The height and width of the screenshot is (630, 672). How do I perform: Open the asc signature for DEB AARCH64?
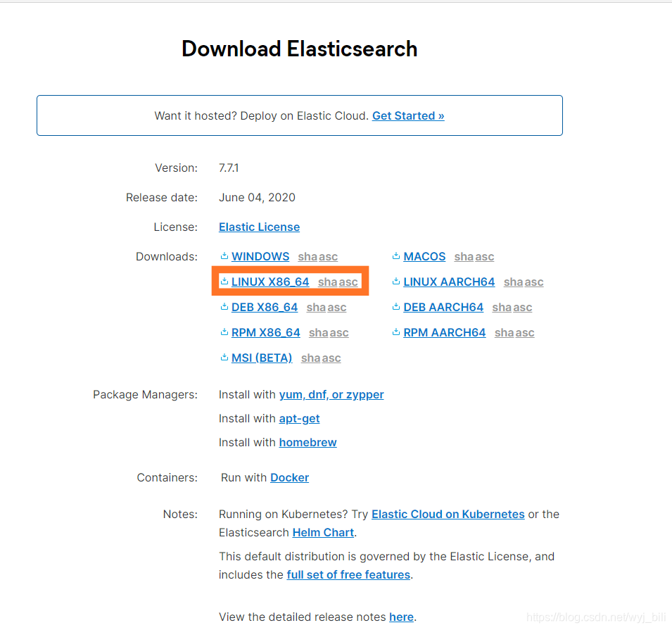click(x=522, y=307)
